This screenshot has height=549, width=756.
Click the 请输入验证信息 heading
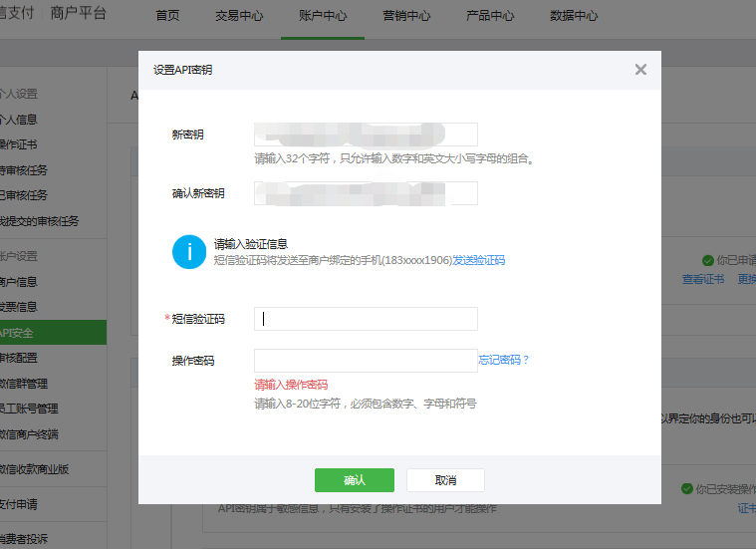tap(251, 244)
